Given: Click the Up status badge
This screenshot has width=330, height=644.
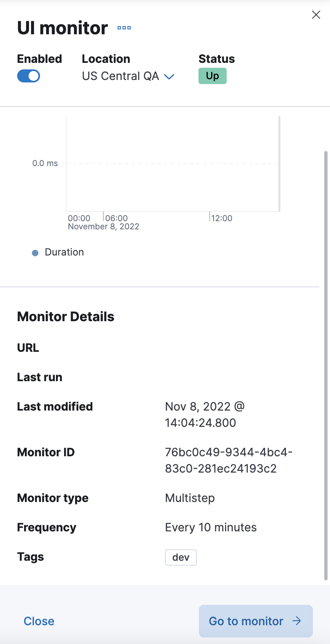Looking at the screenshot, I should click(x=212, y=76).
